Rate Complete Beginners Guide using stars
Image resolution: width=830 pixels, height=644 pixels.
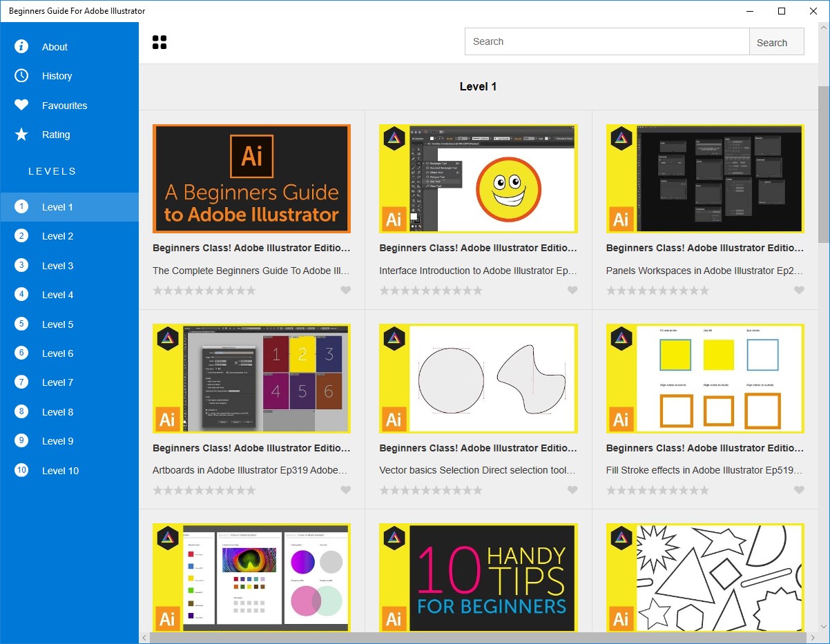(x=204, y=291)
